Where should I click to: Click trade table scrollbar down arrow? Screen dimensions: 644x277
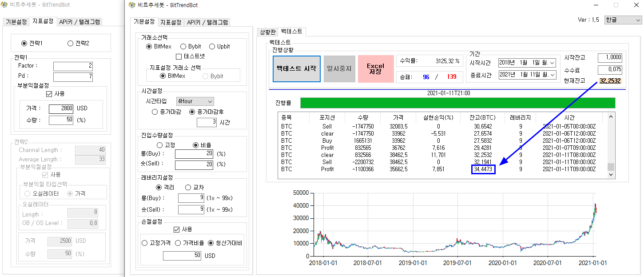click(x=611, y=175)
